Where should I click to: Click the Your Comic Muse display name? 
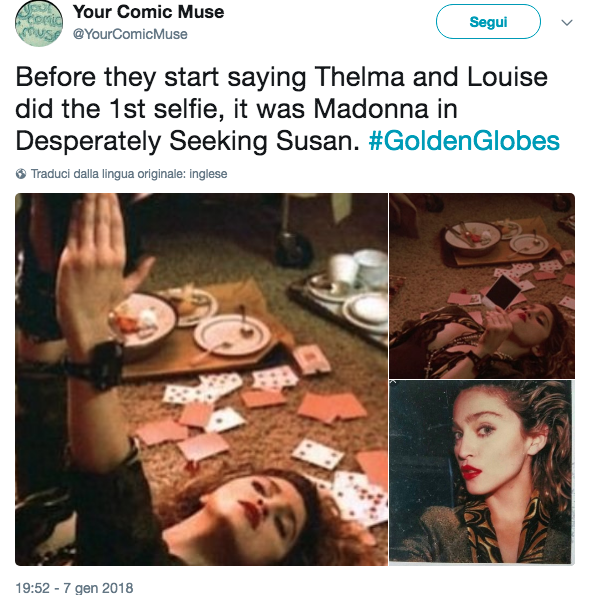coord(148,12)
